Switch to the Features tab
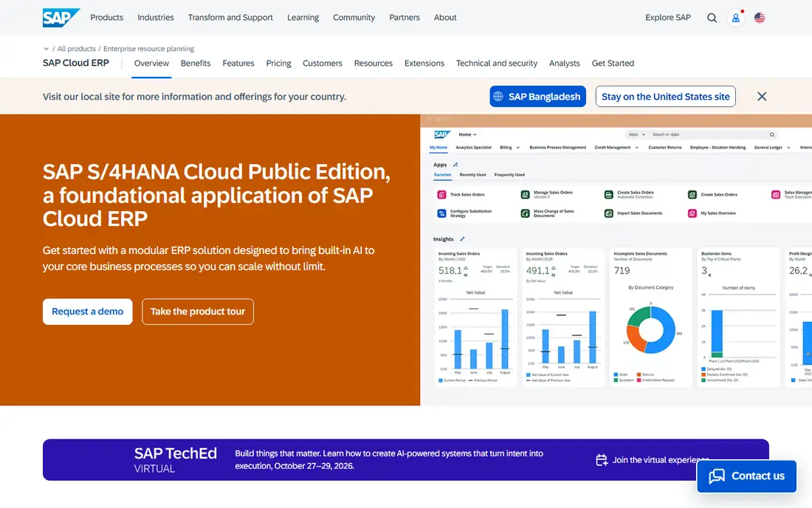The width and height of the screenshot is (812, 508). tap(238, 63)
